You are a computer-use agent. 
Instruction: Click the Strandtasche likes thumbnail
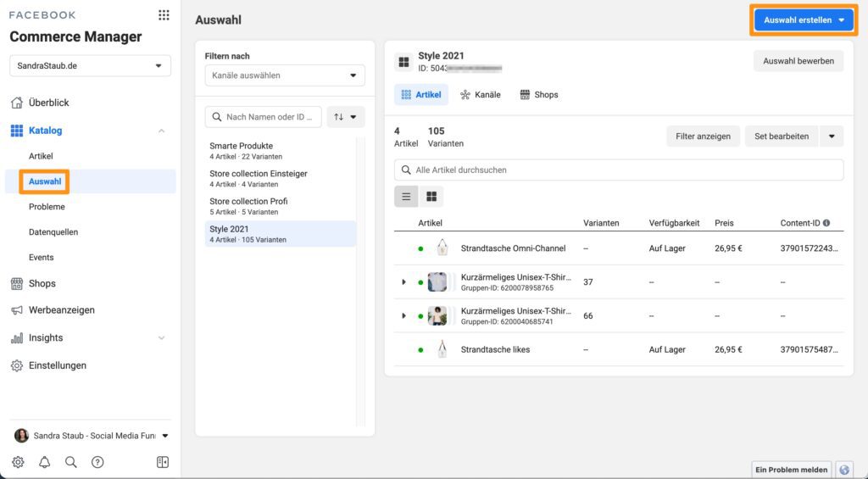tap(442, 349)
